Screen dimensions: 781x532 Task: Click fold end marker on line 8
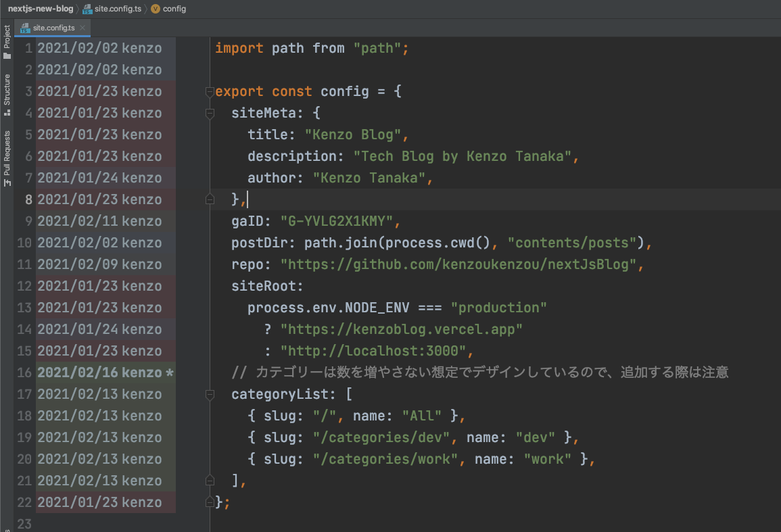(210, 199)
